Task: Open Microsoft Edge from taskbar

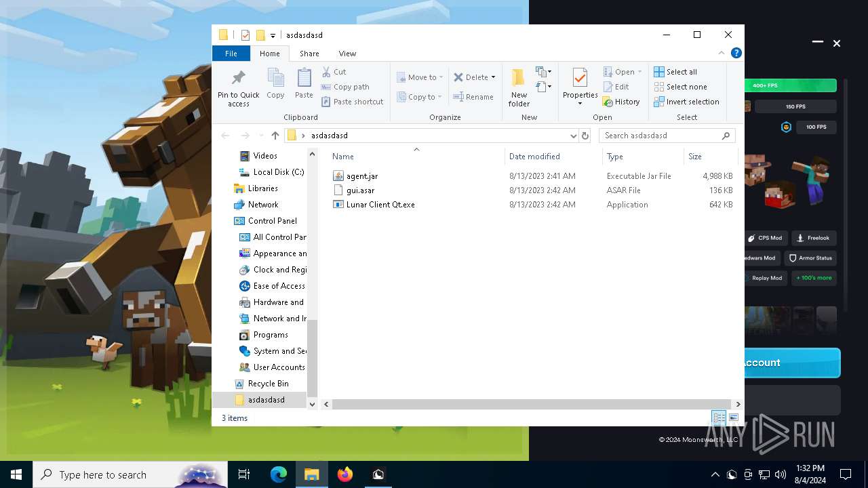Action: [x=279, y=474]
